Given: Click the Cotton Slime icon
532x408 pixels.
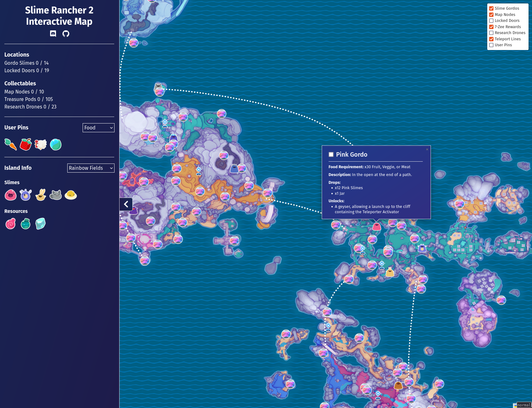Looking at the screenshot, I should 41,195.
